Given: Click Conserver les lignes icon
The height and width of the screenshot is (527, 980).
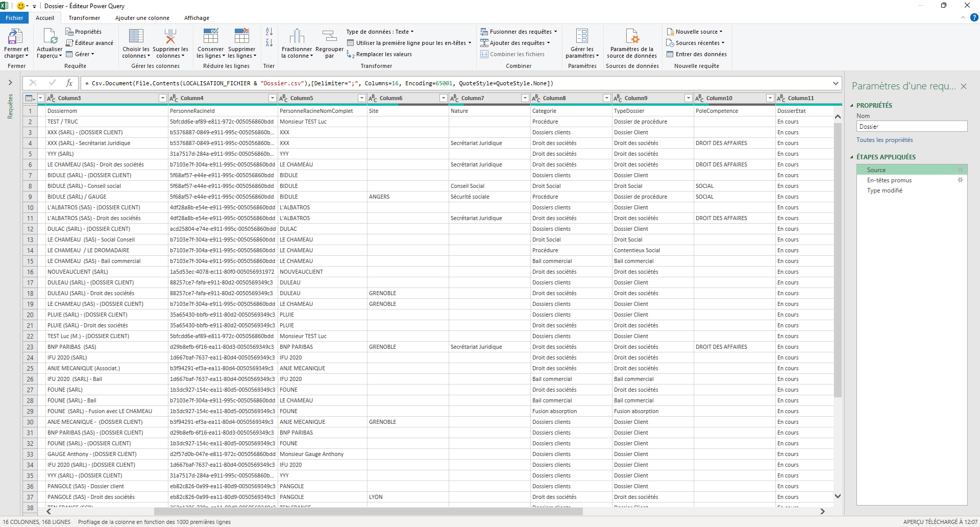Looking at the screenshot, I should pos(211,36).
